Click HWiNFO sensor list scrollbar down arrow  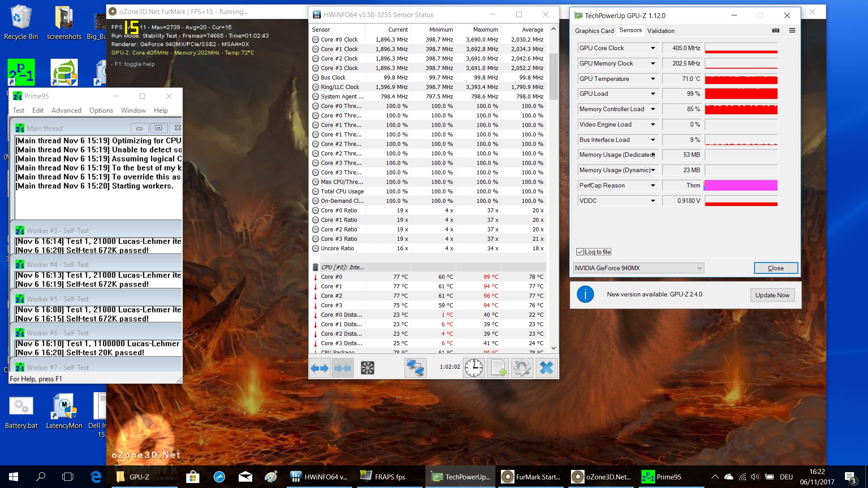tap(553, 348)
